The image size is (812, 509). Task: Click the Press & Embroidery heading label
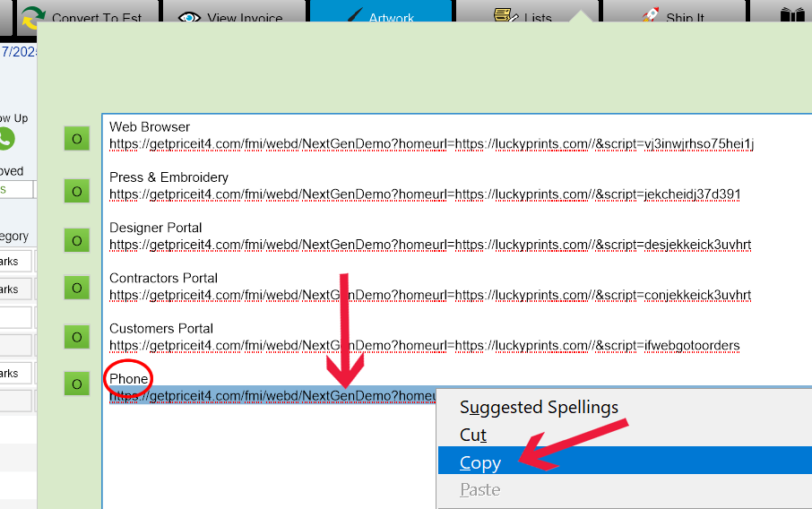168,177
